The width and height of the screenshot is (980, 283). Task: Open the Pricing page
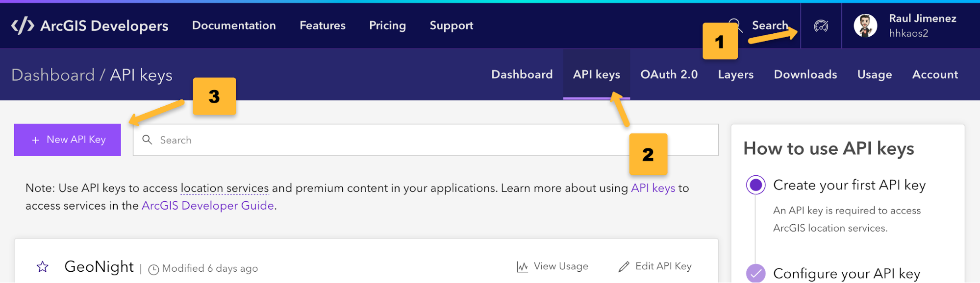(x=387, y=25)
